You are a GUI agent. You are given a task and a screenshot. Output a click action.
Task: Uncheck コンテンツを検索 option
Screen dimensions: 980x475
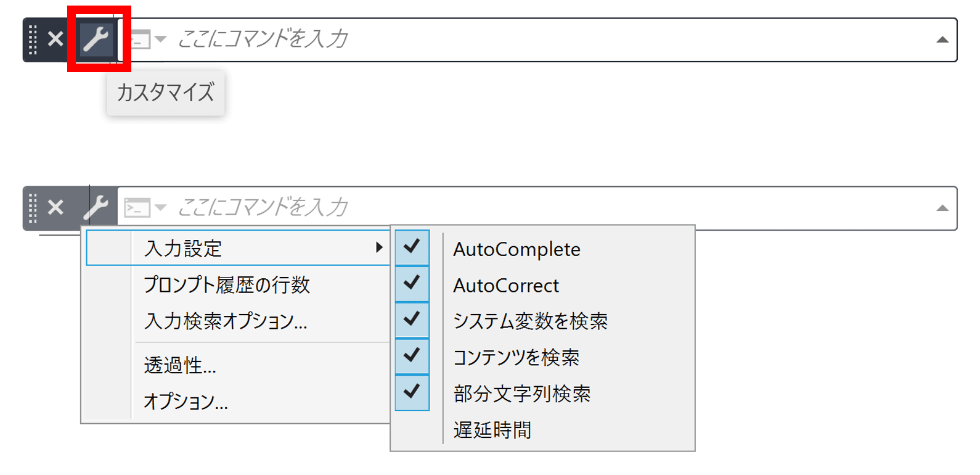pyautogui.click(x=516, y=357)
